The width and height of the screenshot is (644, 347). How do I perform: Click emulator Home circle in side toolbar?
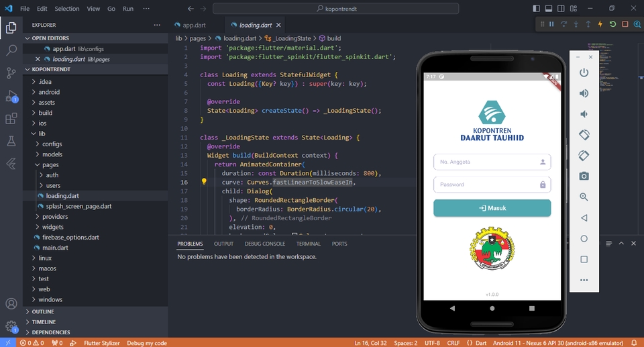(x=584, y=238)
